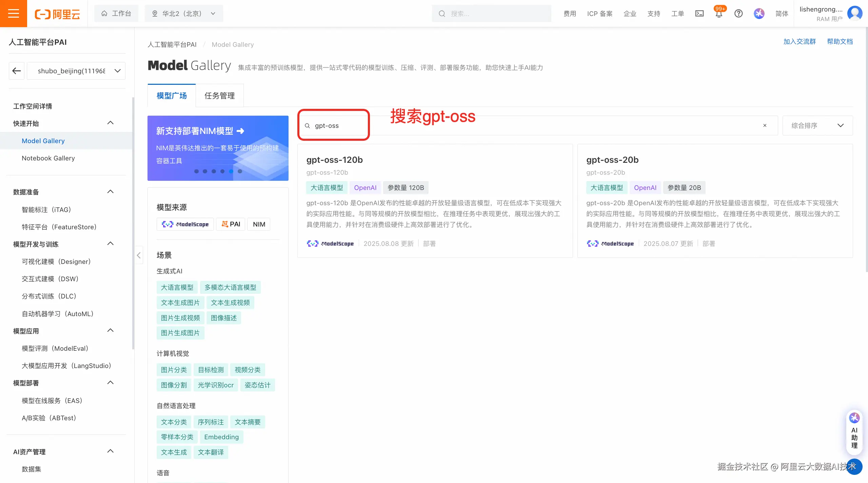Viewport: 868px width, 483px height.
Task: Open AI assistant icon in top bar
Action: [759, 14]
